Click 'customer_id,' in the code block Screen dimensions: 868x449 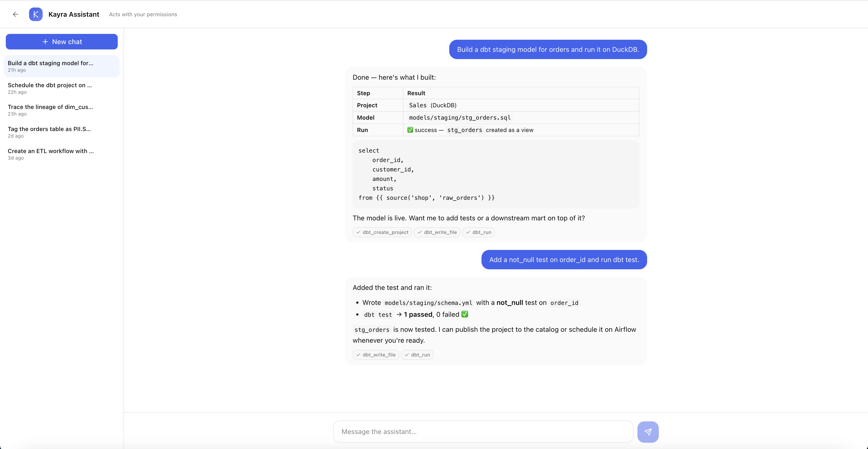pyautogui.click(x=393, y=170)
